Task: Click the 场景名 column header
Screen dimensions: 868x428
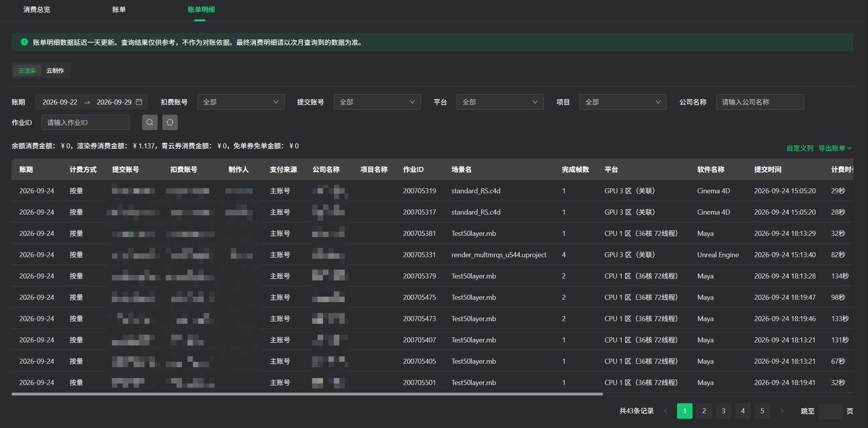Action: point(461,169)
